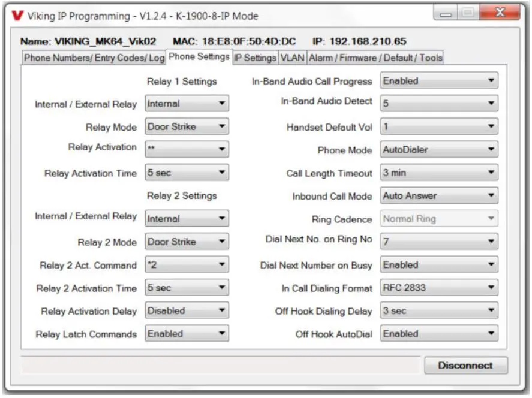Expand the Relay Activation dropdown
Image resolution: width=532 pixels, height=398 pixels.
coord(187,150)
